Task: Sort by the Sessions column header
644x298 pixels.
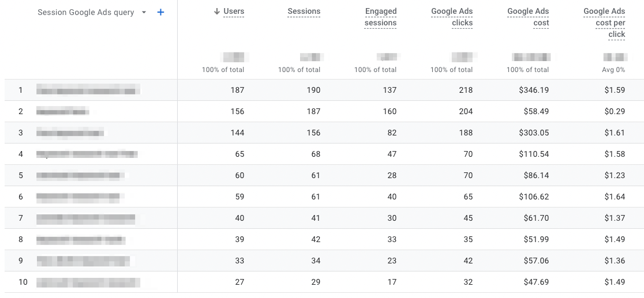Action: 304,12
